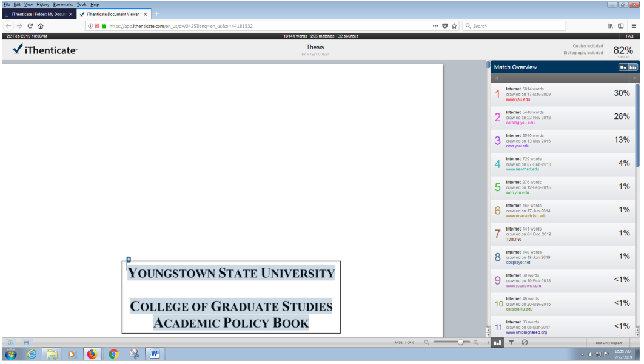Click the FAQ link
Screen dimensions: 644x364
[629, 36]
